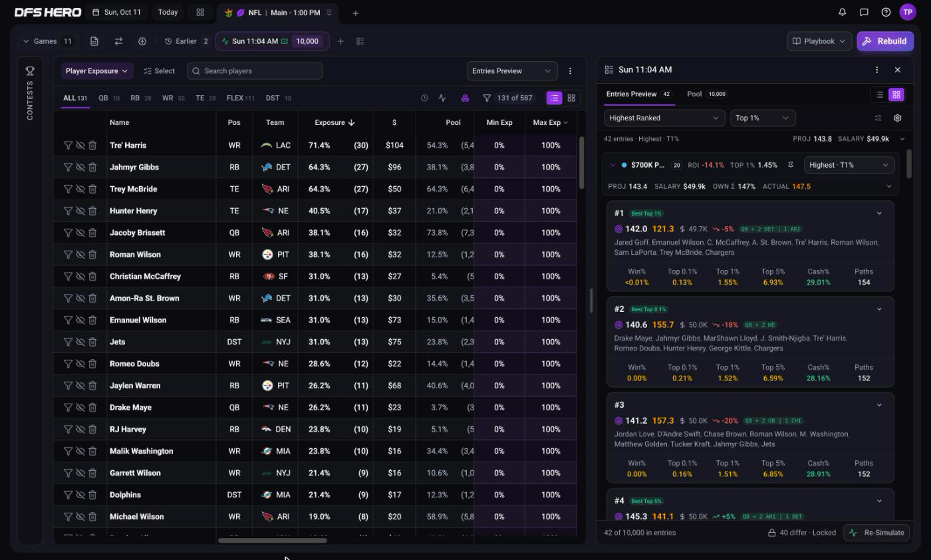The image size is (931, 560).
Task: Click the circular globe icon in toolbar
Action: coord(142,41)
